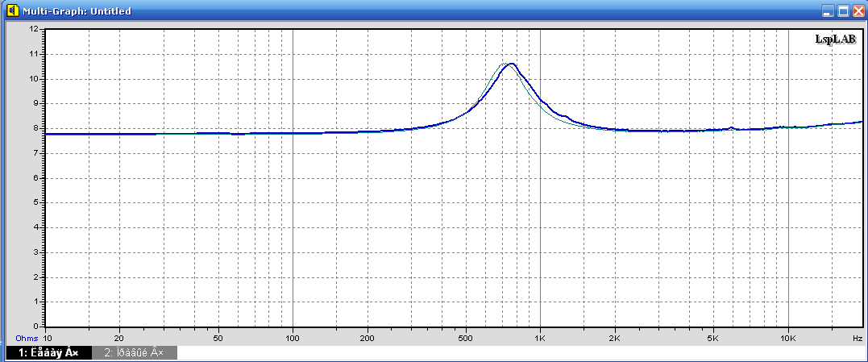Close the Multi-Graph window
The image size is (868, 362).
[x=858, y=11]
